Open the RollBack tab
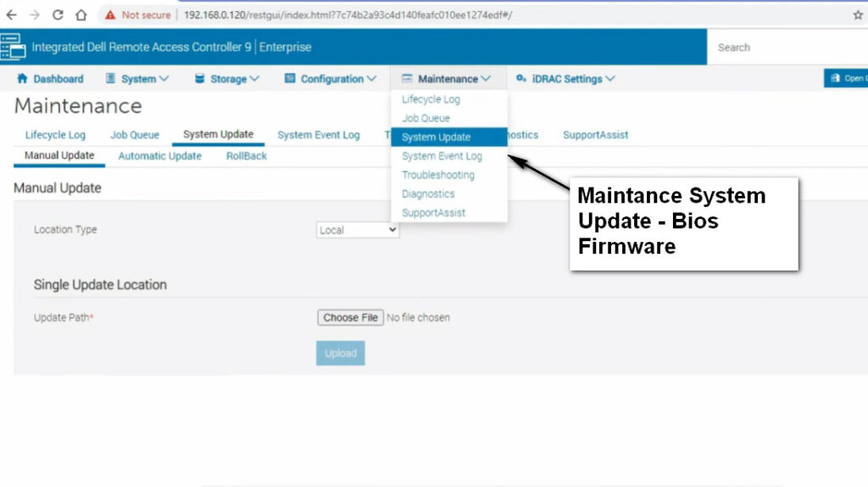 (x=246, y=156)
